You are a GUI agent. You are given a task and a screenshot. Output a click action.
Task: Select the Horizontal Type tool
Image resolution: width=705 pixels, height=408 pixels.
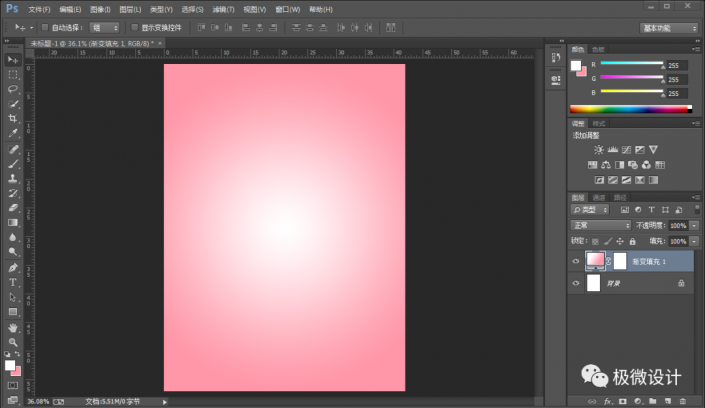(13, 283)
